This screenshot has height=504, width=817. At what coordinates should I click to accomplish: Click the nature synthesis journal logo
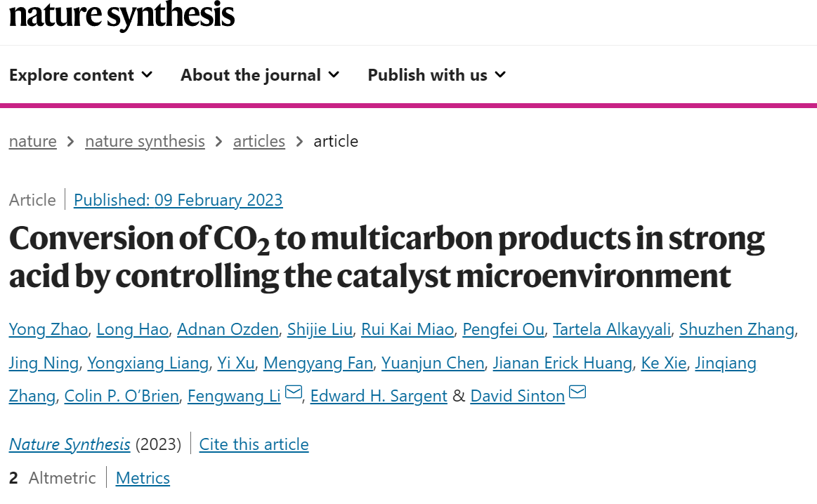[x=122, y=15]
